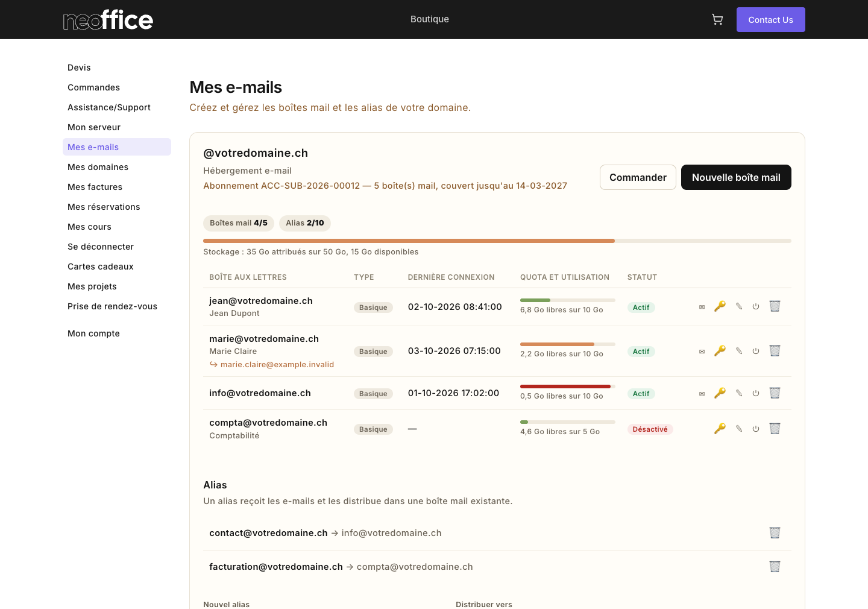Click Se déconnecter
This screenshot has height=609, width=868.
click(117, 247)
